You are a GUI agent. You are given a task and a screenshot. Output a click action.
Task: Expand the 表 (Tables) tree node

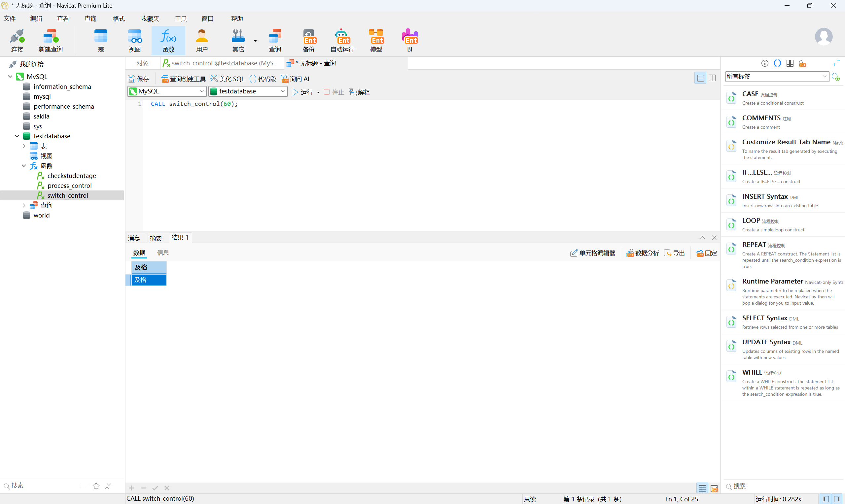pyautogui.click(x=24, y=146)
